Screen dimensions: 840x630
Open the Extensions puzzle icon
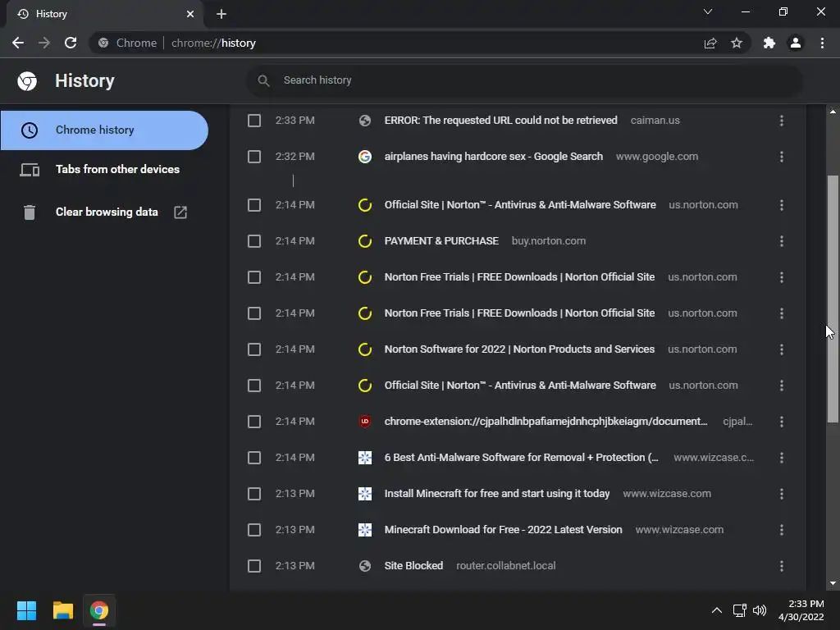point(769,43)
